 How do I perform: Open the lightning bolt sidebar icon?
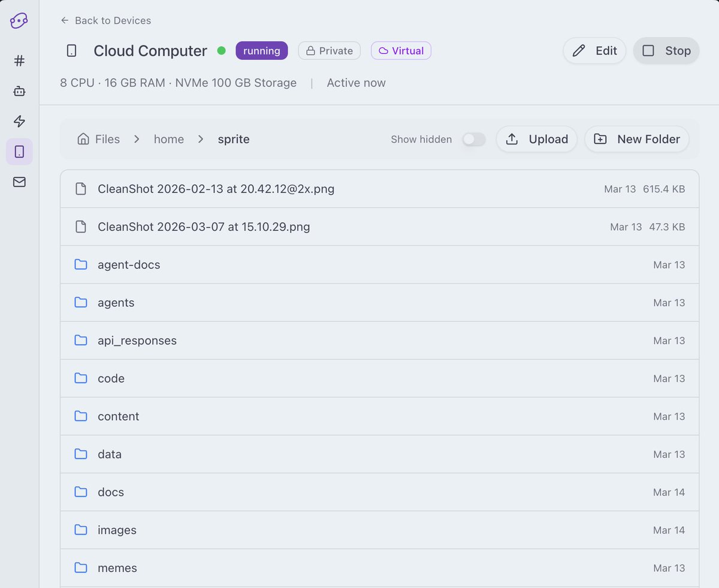pos(19,122)
